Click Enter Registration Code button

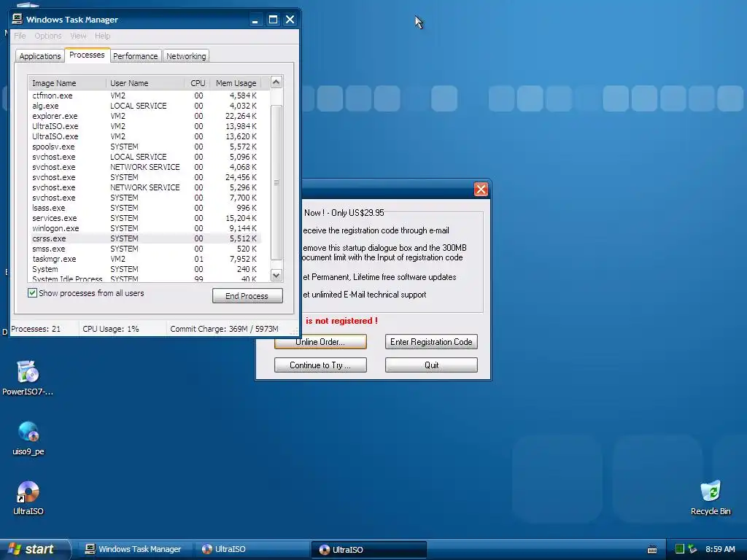point(431,342)
